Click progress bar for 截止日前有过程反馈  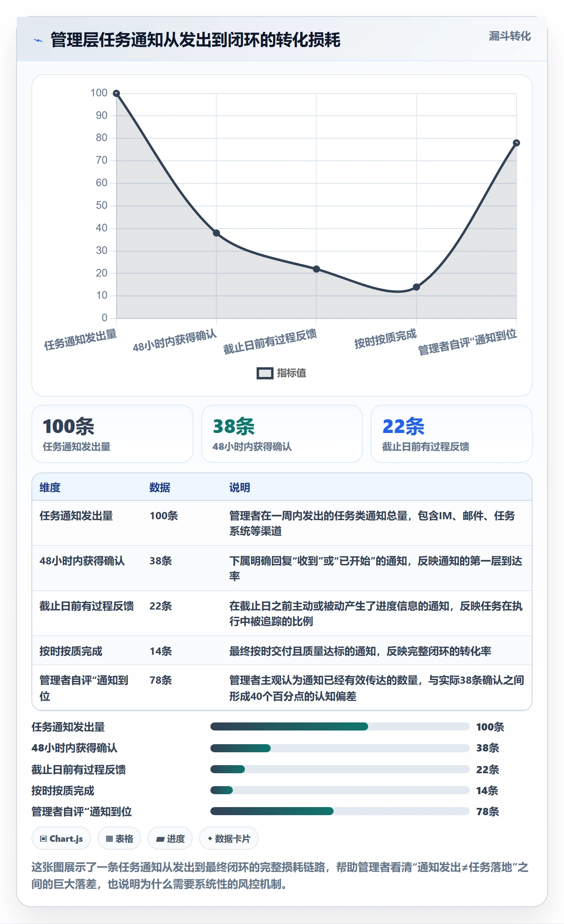(340, 769)
